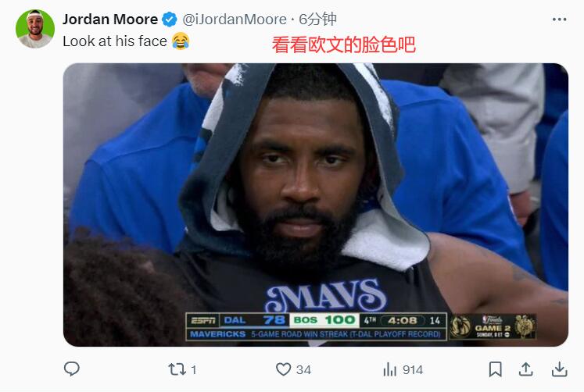584x392 pixels.
Task: Click the laughing emoji in tweet
Action: click(x=181, y=41)
